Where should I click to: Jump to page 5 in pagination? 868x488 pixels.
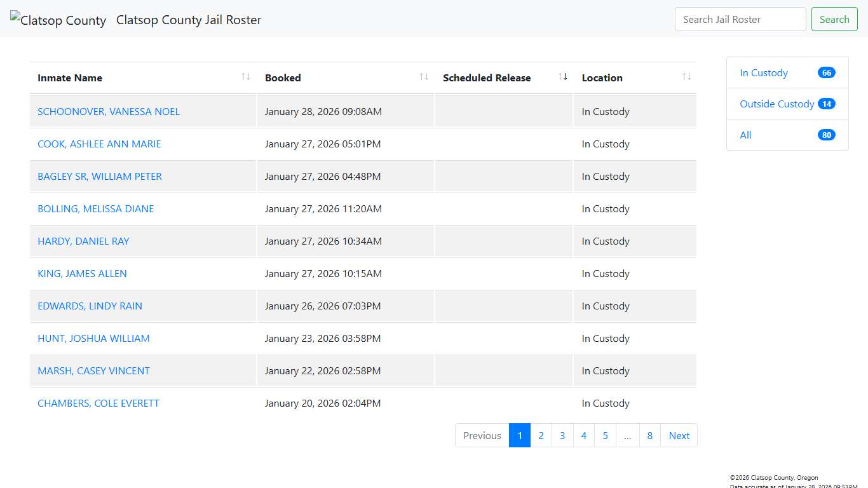pos(605,435)
